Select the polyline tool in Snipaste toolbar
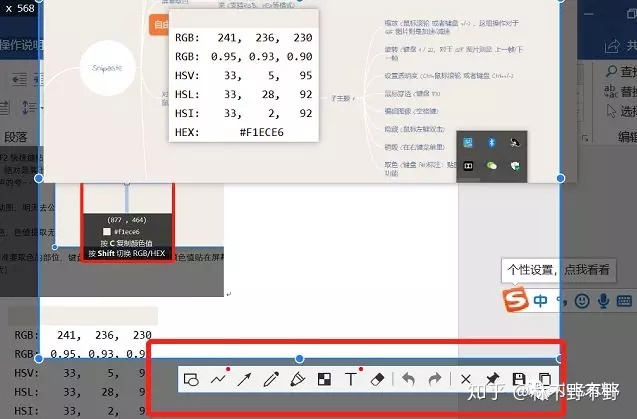637x419 pixels. 218,380
